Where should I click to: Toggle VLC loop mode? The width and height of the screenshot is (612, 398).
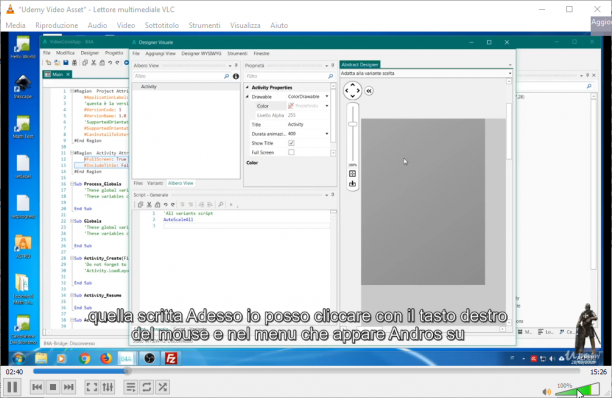[x=147, y=387]
